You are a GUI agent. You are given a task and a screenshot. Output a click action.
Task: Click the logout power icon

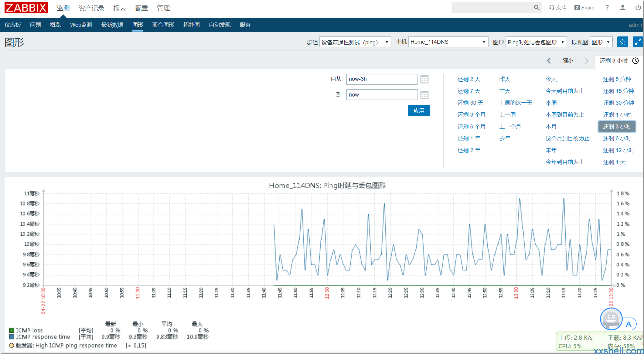coord(638,8)
